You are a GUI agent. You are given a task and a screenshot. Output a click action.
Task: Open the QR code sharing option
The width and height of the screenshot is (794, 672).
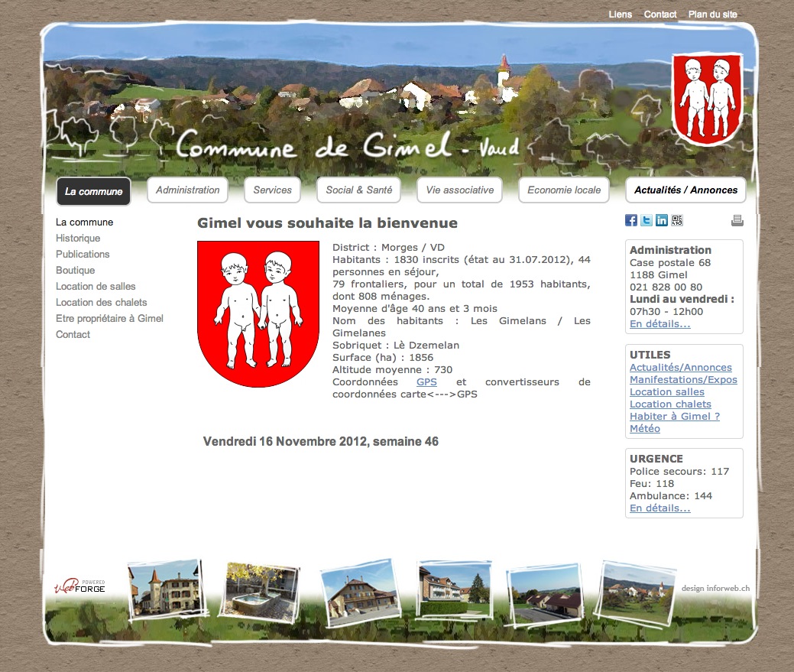pos(677,219)
